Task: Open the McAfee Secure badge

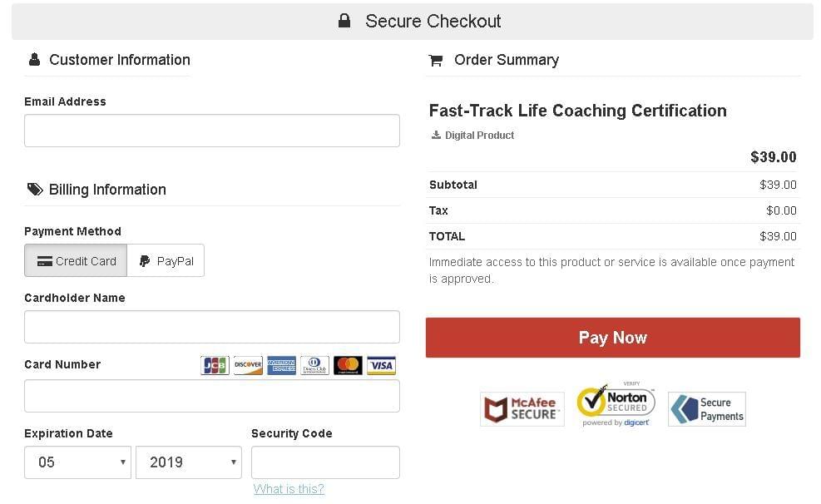Action: tap(522, 408)
